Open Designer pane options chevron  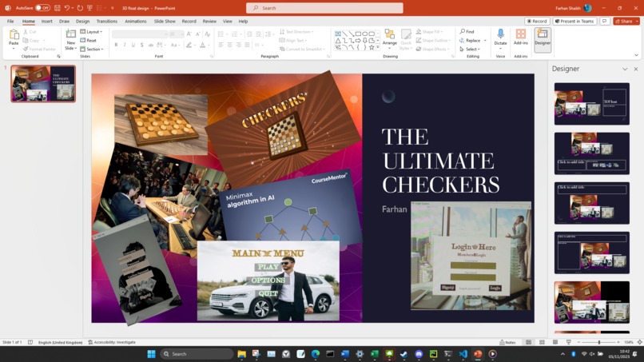tap(625, 69)
